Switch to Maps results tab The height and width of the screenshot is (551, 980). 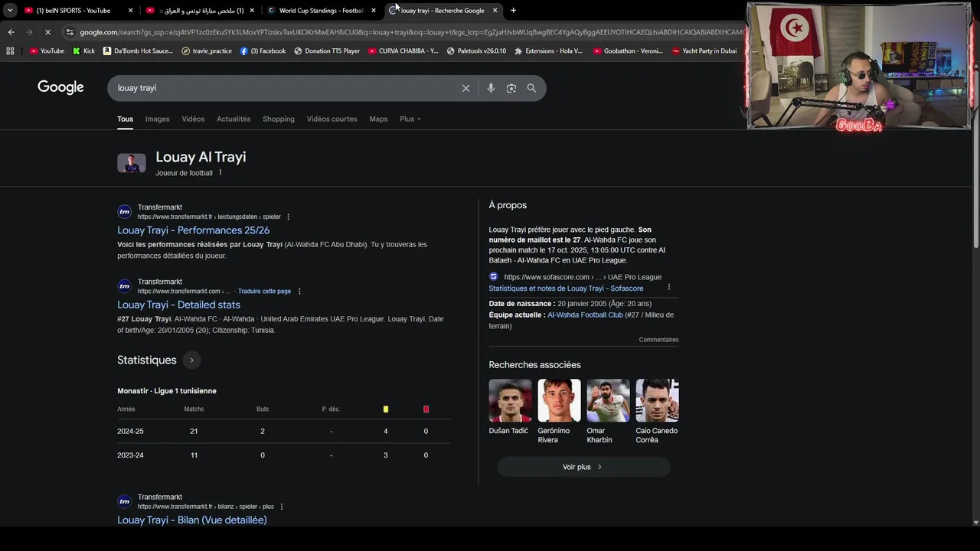(378, 119)
